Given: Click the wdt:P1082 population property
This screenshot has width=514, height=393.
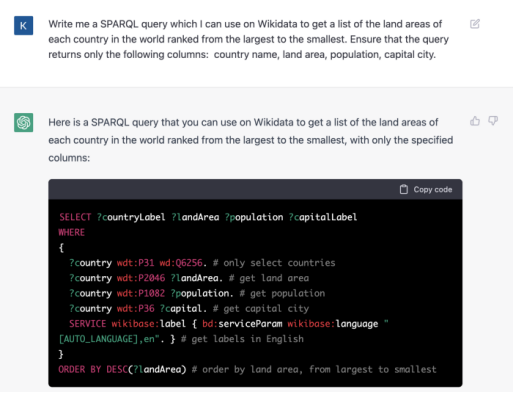Looking at the screenshot, I should 141,293.
